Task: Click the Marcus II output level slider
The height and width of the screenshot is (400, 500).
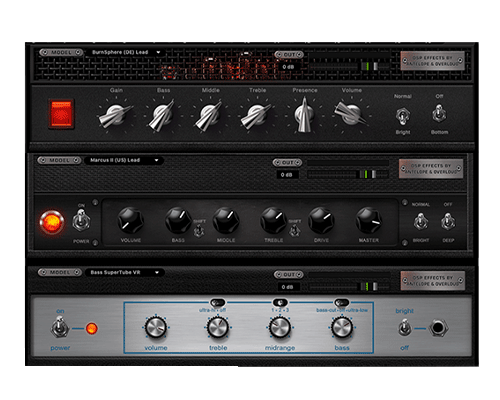Action: (348, 174)
